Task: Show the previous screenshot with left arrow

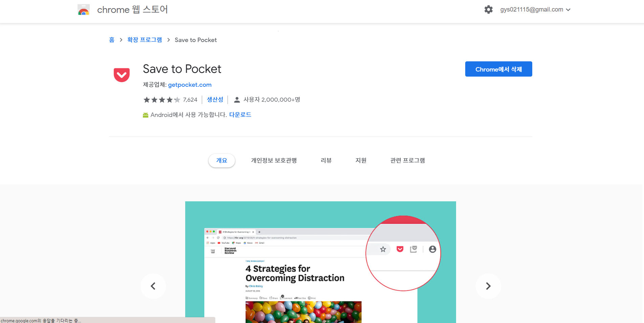Action: coord(153,286)
